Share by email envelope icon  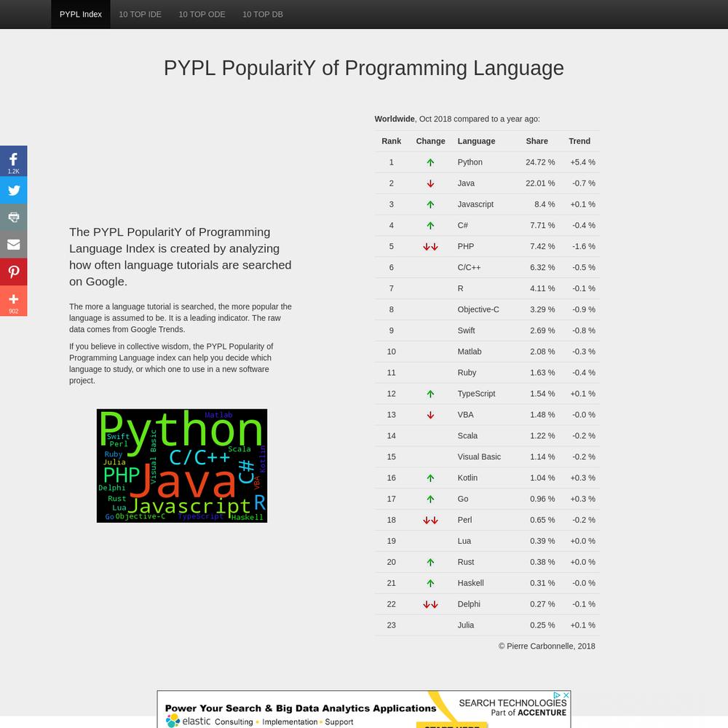[x=13, y=245]
